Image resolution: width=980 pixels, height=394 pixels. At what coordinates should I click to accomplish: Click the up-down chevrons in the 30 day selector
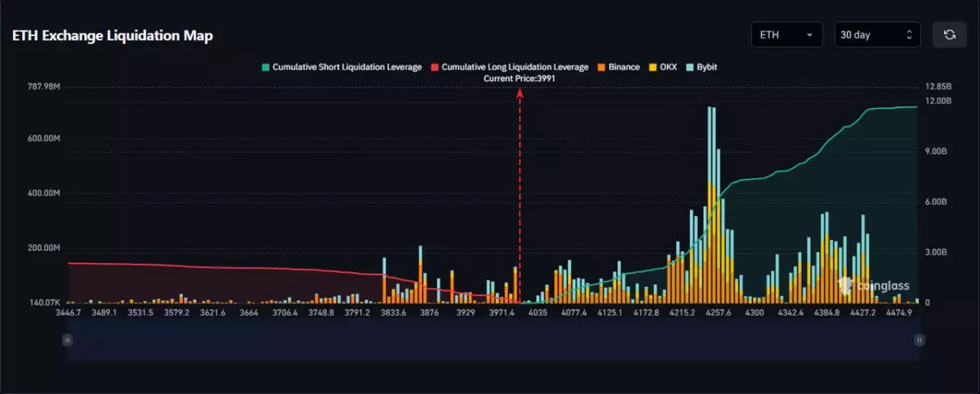tap(909, 34)
